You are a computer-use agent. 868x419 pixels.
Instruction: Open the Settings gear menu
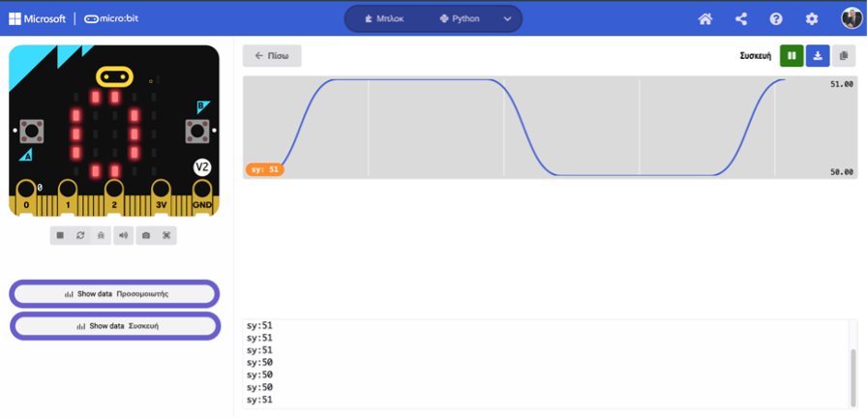pyautogui.click(x=812, y=18)
